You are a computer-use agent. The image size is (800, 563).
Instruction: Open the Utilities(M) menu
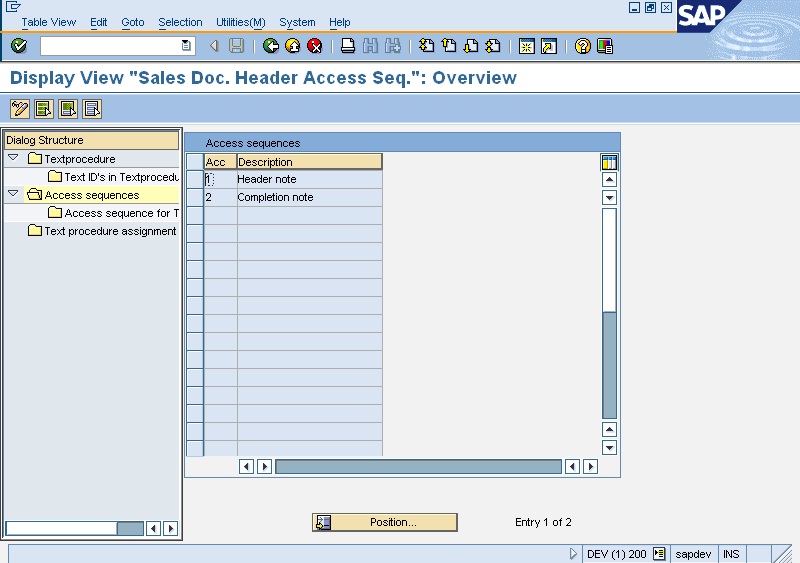(x=241, y=22)
